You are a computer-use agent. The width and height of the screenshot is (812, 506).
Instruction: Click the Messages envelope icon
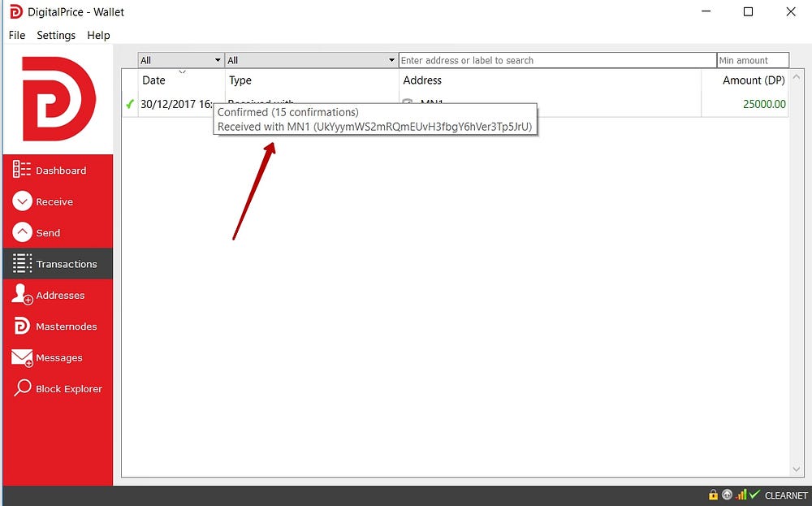coord(22,357)
